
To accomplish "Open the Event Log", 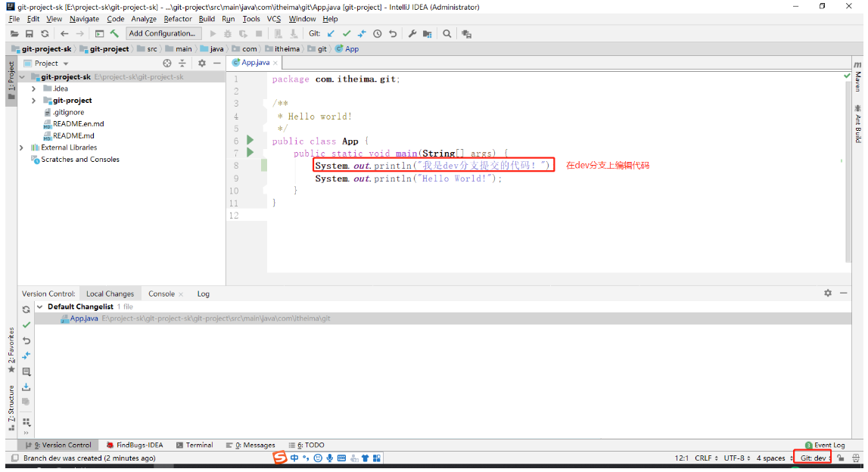I will [826, 446].
